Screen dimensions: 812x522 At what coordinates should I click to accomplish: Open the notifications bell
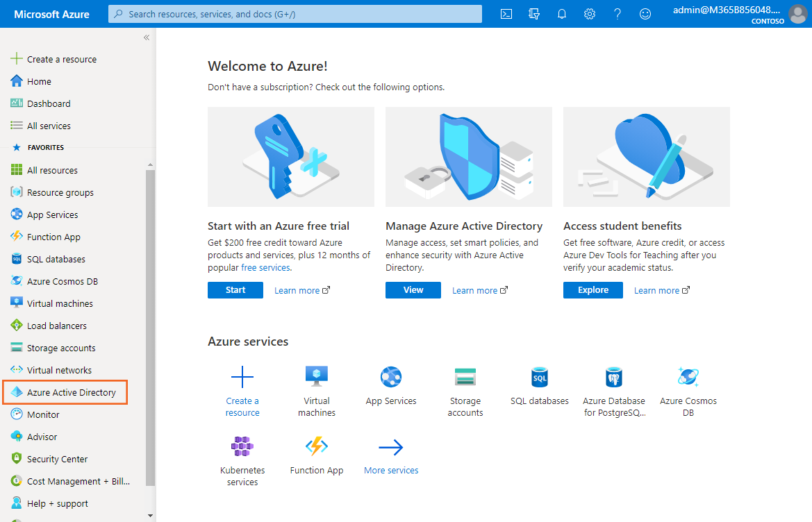coord(562,14)
